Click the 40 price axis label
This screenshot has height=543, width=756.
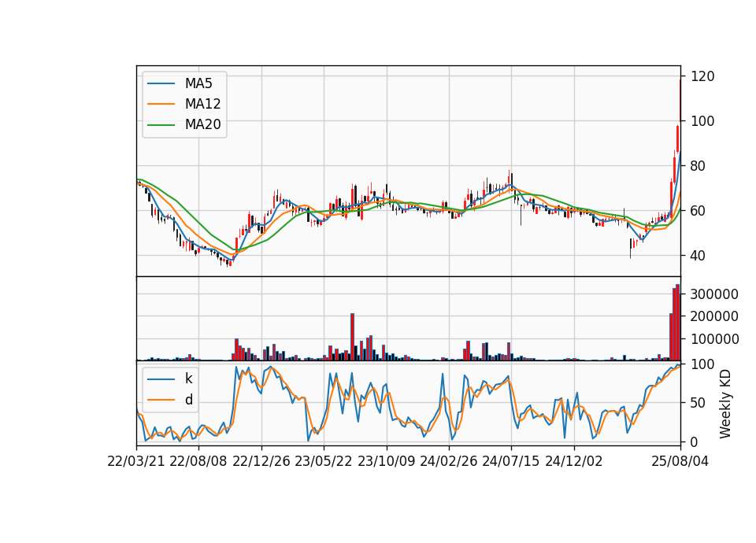point(699,255)
